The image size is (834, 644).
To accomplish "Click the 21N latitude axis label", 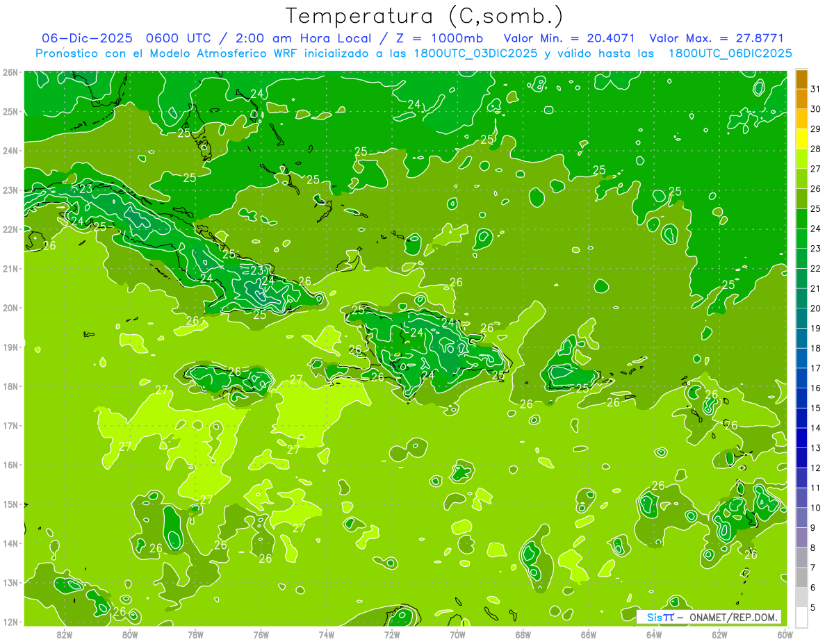I will [x=10, y=268].
